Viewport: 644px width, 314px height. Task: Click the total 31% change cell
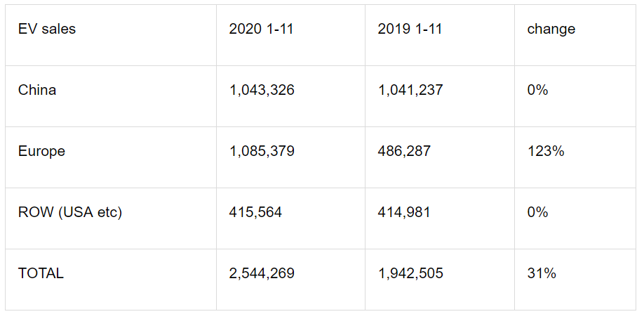pyautogui.click(x=542, y=273)
